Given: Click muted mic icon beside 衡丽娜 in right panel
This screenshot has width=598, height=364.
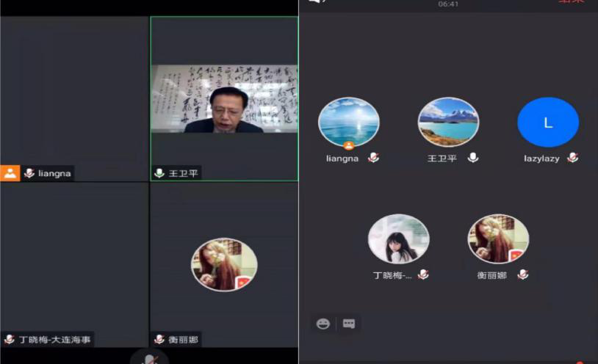Looking at the screenshot, I should pyautogui.click(x=522, y=275).
